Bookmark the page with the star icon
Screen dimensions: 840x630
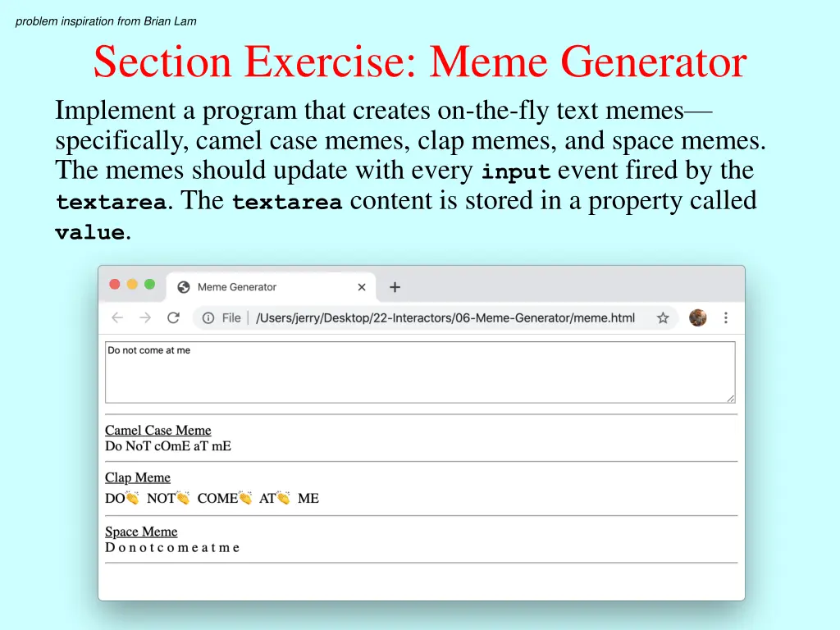click(x=663, y=318)
